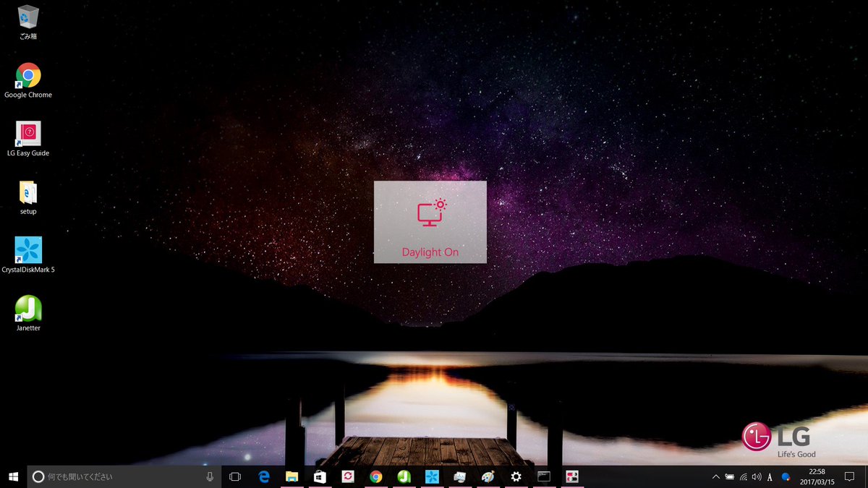Open the volume speaker tray icon
This screenshot has width=868, height=488.
(x=757, y=476)
